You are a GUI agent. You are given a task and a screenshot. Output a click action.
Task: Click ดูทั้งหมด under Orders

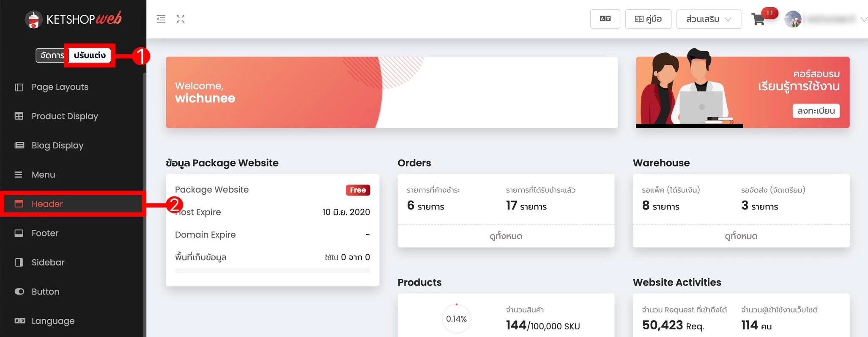[506, 236]
